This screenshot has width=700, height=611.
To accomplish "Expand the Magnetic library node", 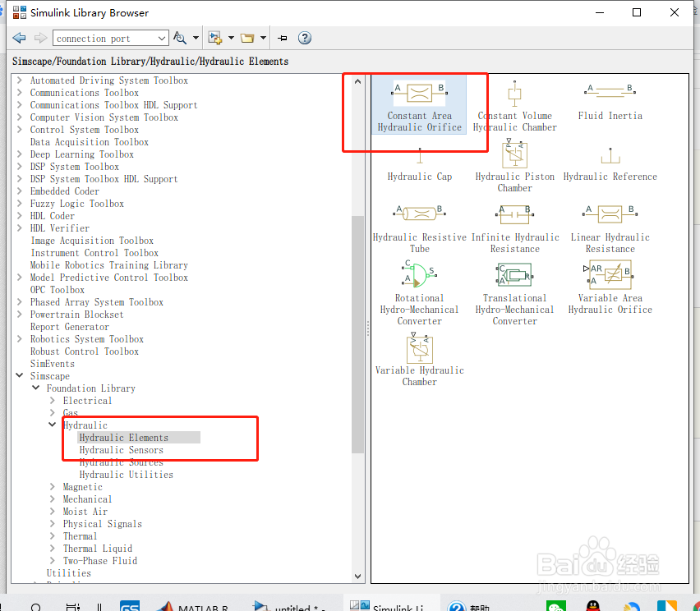I will tap(53, 487).
